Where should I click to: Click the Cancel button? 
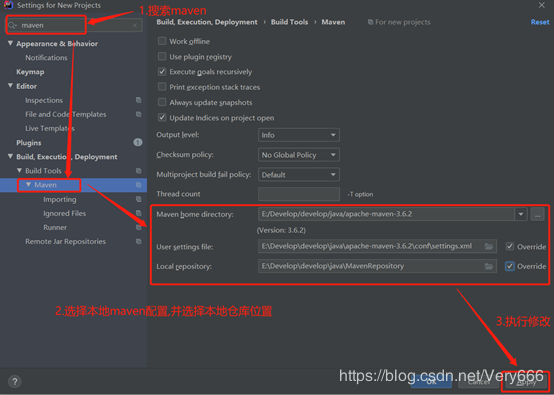pyautogui.click(x=479, y=382)
